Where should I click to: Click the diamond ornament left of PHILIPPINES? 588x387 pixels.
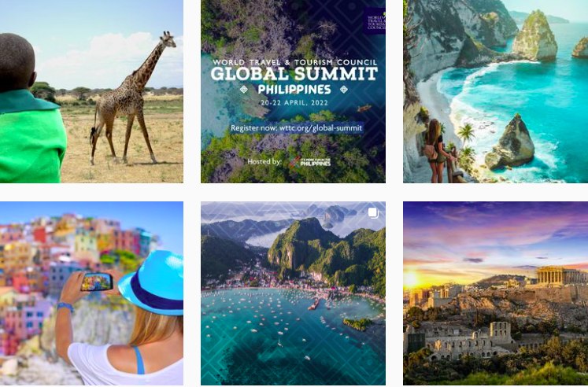(x=244, y=90)
